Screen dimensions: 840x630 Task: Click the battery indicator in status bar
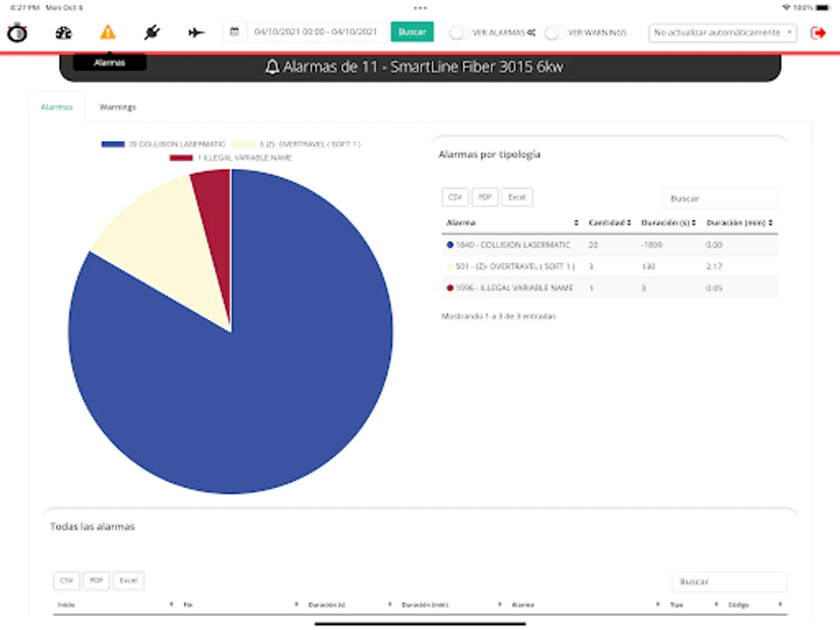click(x=823, y=7)
